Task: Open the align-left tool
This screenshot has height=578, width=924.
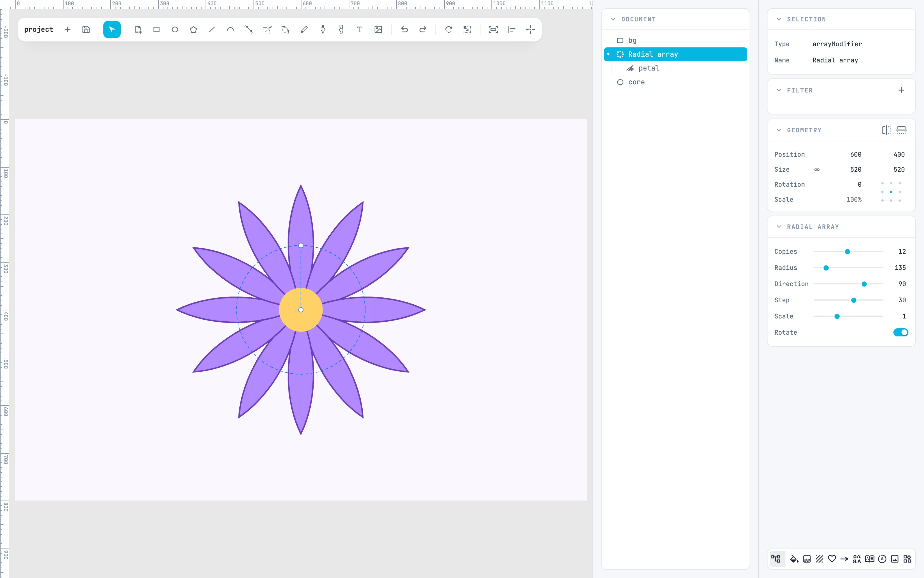Action: click(512, 29)
